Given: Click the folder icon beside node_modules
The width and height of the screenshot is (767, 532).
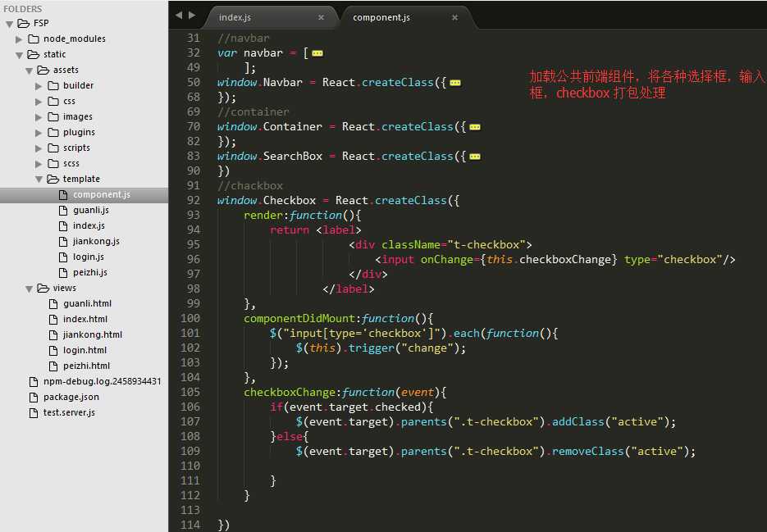Looking at the screenshot, I should pos(34,39).
